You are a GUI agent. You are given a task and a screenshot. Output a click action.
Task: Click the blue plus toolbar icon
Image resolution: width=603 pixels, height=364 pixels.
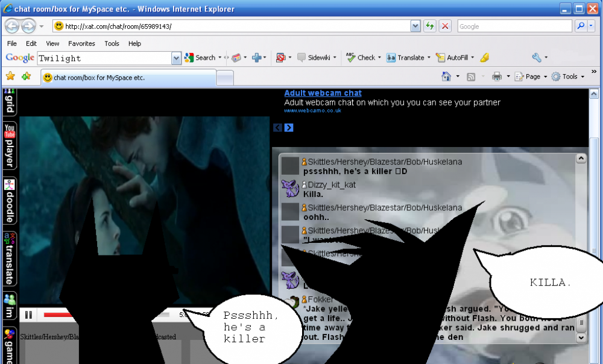coord(256,58)
